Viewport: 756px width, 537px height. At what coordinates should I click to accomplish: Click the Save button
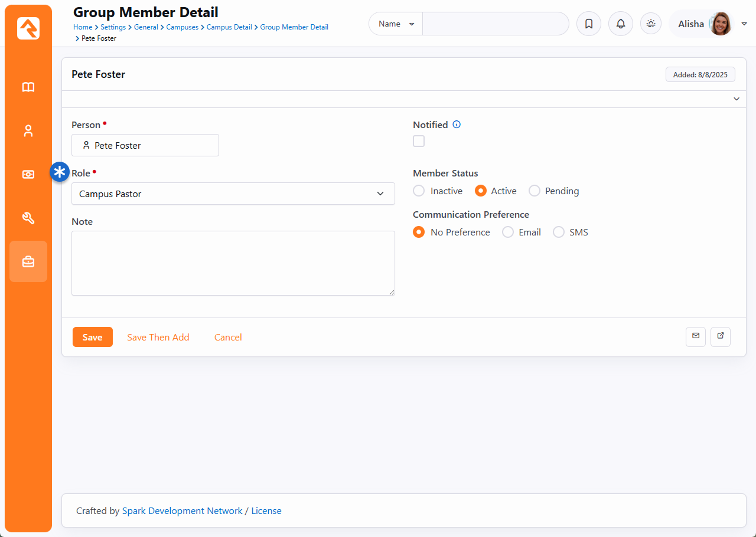point(92,337)
